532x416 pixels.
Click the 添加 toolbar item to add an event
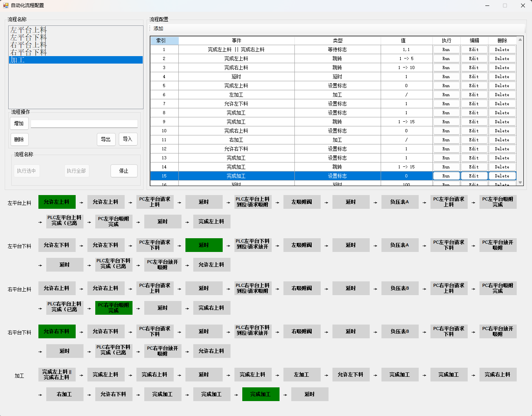(x=158, y=29)
